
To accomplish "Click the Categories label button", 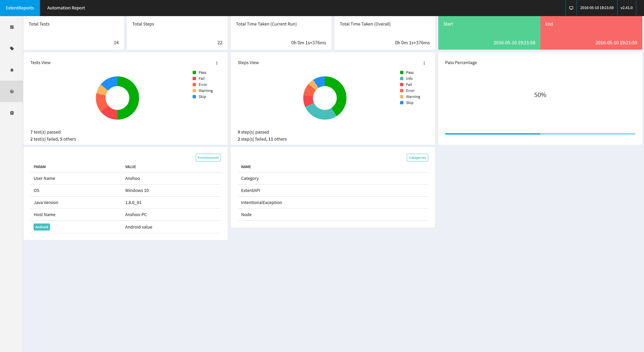I will point(417,158).
